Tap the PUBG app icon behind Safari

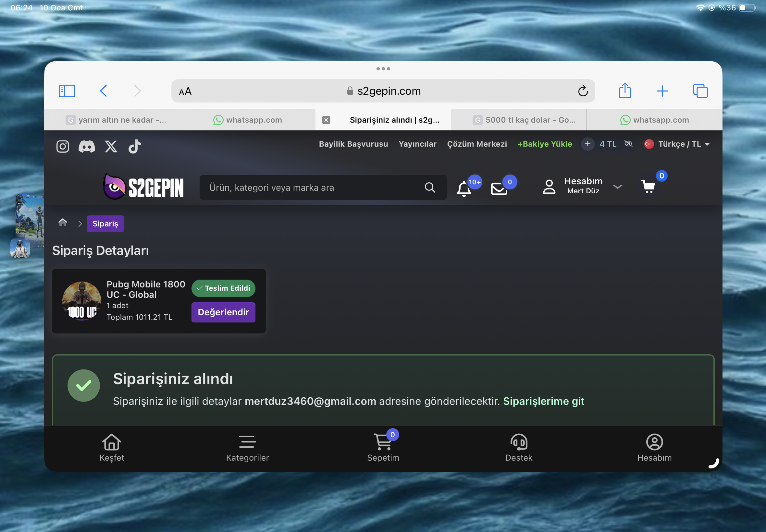pos(20,249)
